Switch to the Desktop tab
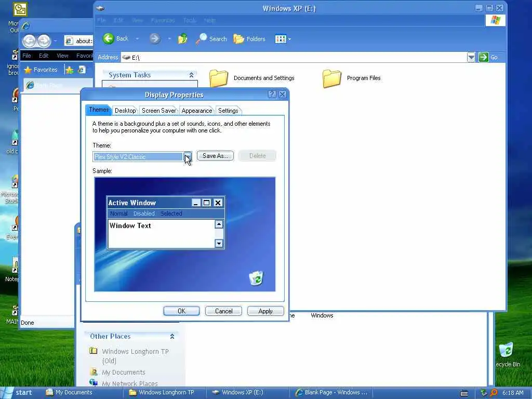Viewport: 532px width, 399px height. pos(125,111)
